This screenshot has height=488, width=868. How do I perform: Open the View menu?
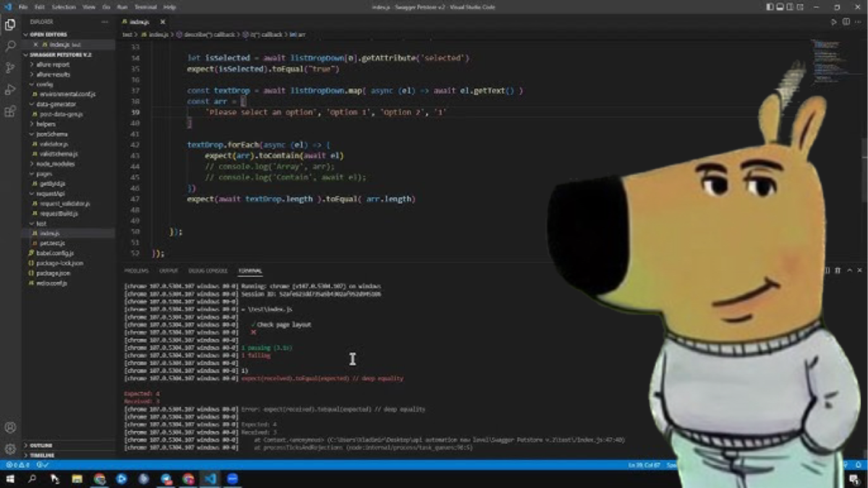point(89,7)
